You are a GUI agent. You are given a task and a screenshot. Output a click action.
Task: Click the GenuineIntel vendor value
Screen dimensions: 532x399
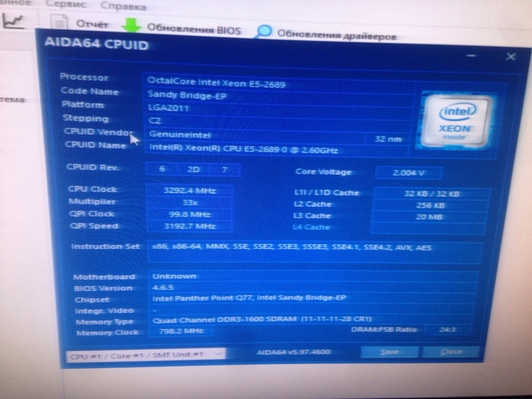click(180, 135)
